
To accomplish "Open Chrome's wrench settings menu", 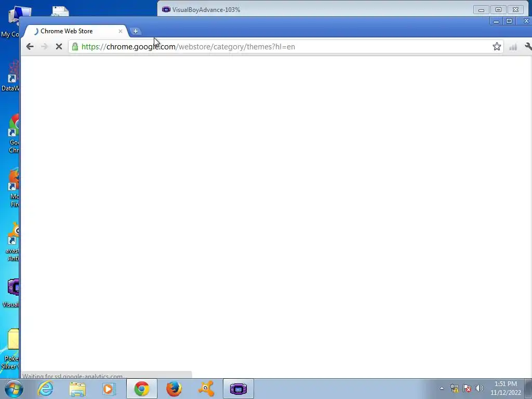I will (528, 46).
